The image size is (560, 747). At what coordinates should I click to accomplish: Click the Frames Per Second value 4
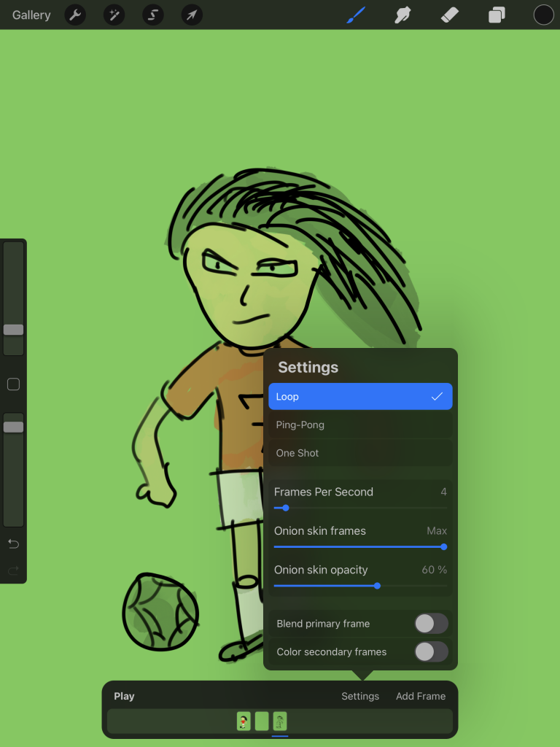[x=443, y=492]
